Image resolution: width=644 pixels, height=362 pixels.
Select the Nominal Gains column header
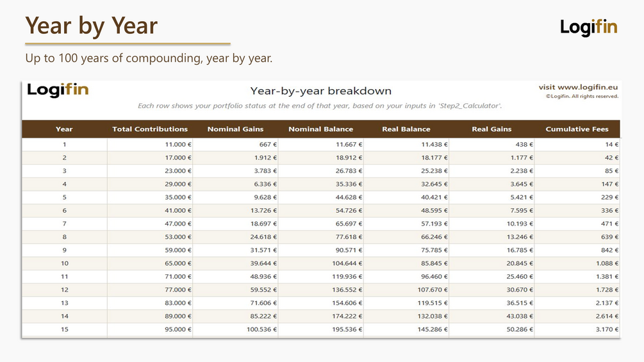(235, 129)
